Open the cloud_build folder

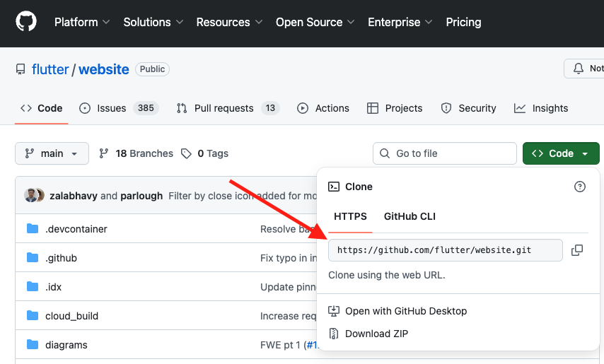coord(71,316)
